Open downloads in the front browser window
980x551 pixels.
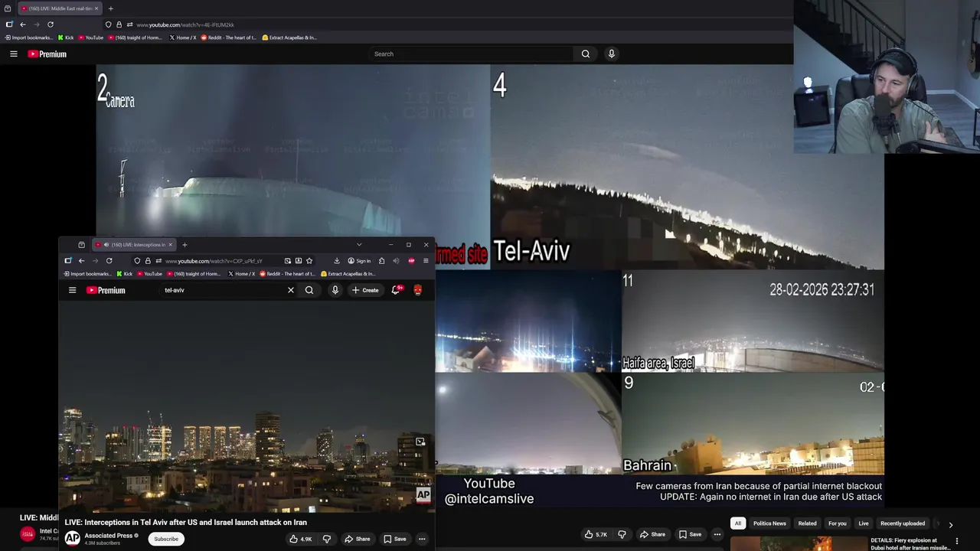click(337, 261)
